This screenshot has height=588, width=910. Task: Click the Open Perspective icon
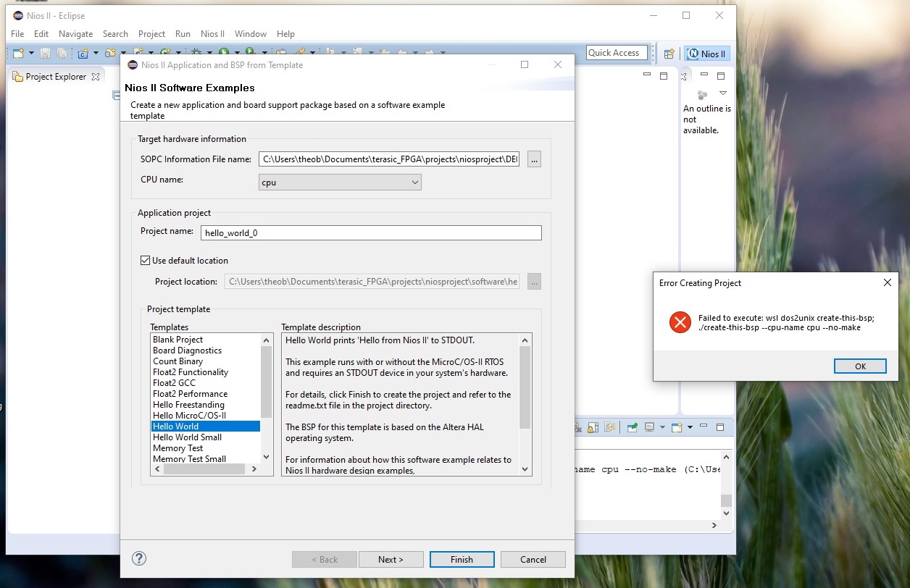pos(669,54)
